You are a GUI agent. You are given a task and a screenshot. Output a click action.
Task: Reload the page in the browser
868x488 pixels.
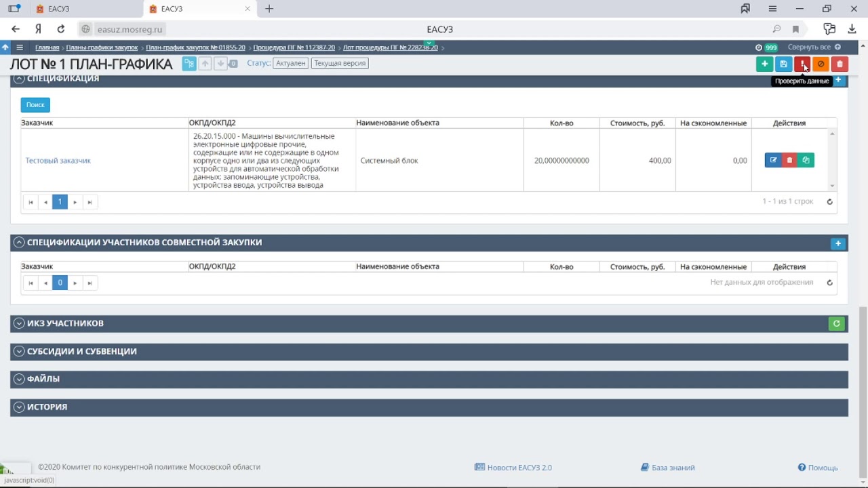(x=61, y=29)
